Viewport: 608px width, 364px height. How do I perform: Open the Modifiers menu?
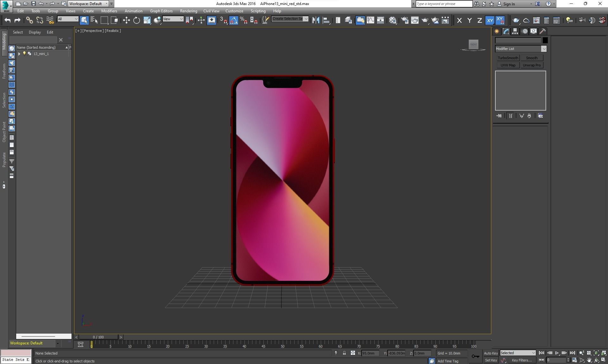109,11
